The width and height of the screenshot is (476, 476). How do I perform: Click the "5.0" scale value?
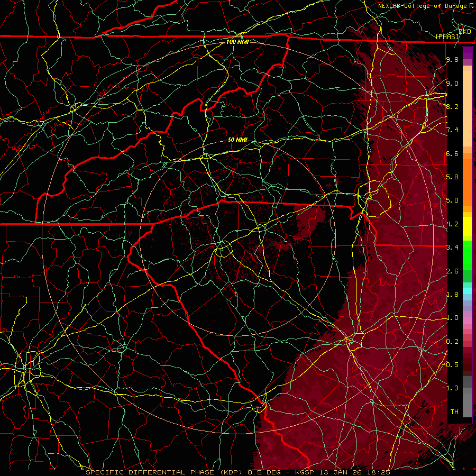452,200
